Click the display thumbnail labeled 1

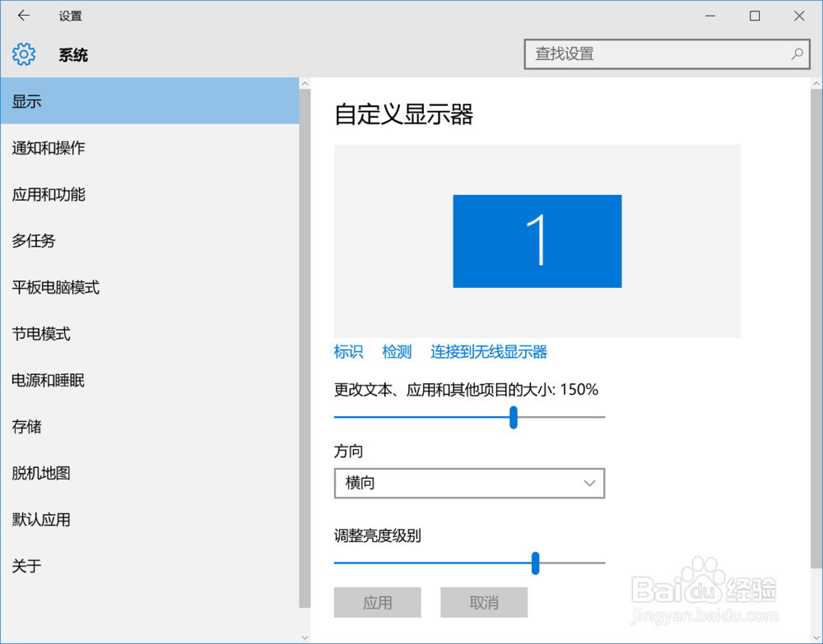tap(537, 240)
